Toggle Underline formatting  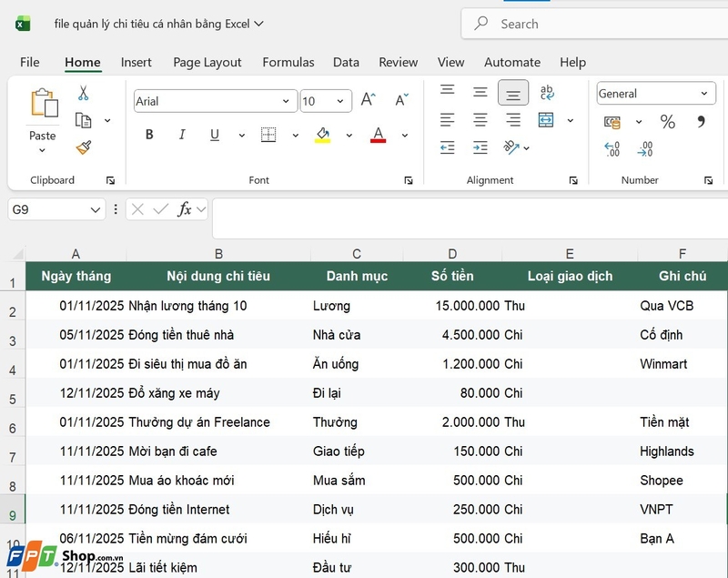215,135
